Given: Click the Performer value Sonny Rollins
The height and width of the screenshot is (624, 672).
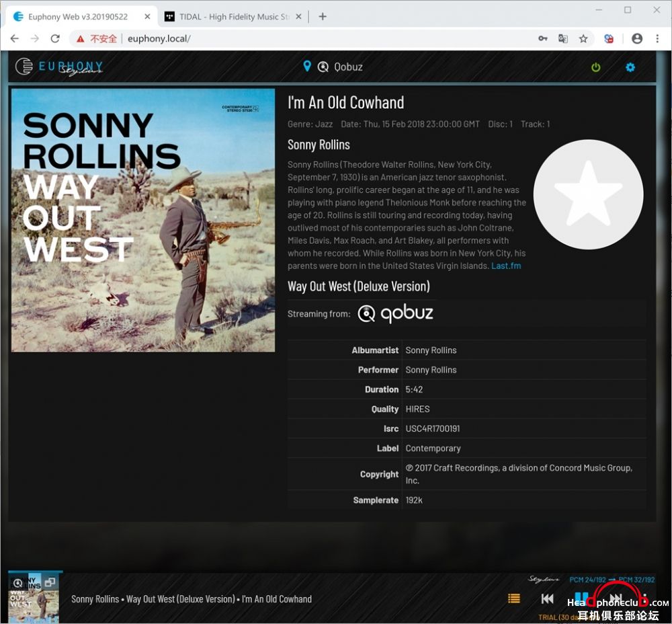Looking at the screenshot, I should point(431,370).
